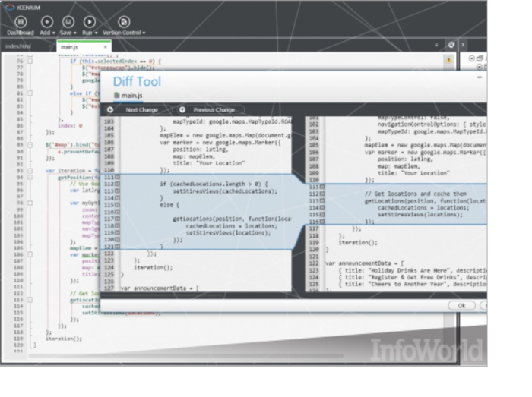Toggle the fold marker at line 113 in editor
This screenshot has width=532, height=397.
[x=30, y=300]
